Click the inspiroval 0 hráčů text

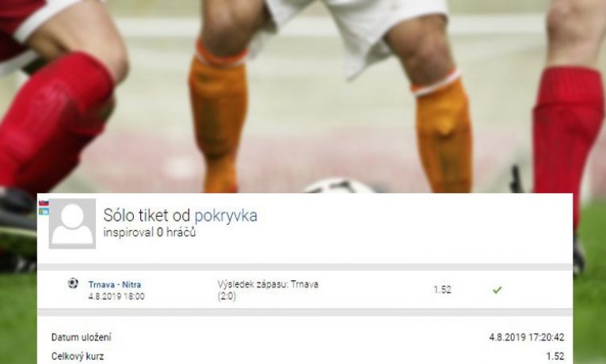pos(150,233)
